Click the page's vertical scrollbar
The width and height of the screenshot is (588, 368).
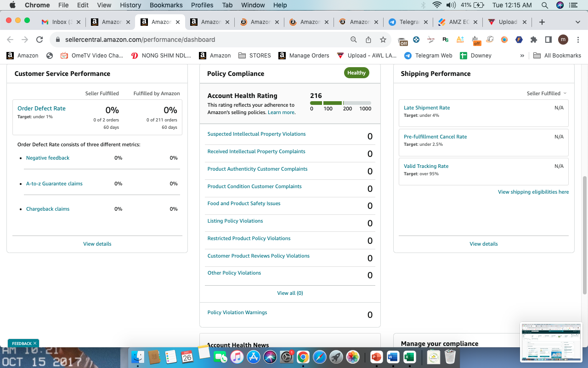pyautogui.click(x=585, y=235)
